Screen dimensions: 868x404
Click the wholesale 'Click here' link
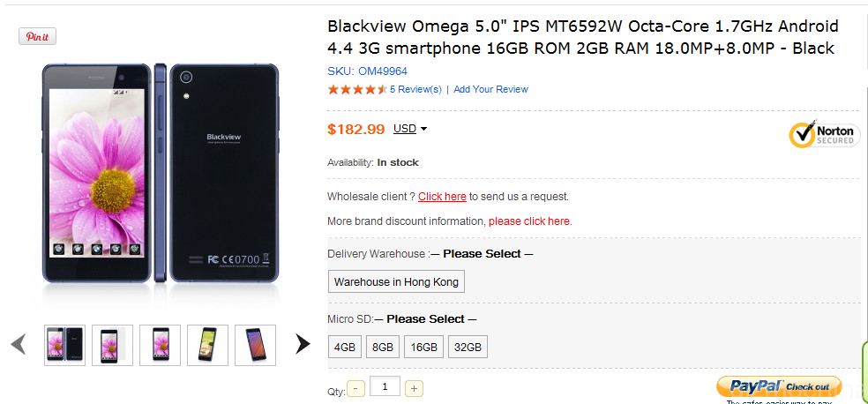[442, 197]
